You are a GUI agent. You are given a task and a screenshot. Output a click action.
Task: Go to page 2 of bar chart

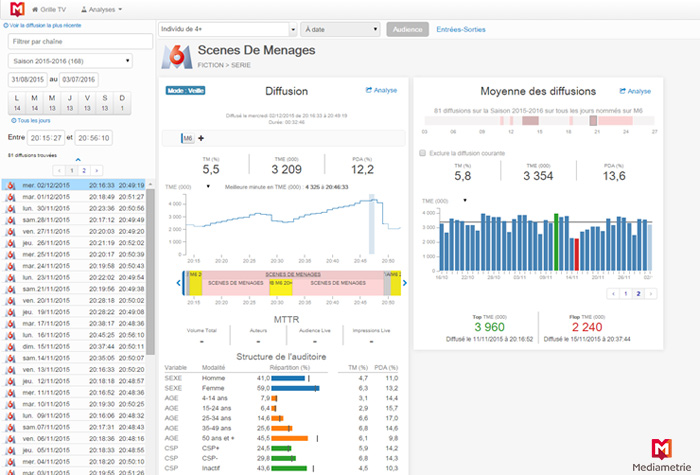(638, 294)
